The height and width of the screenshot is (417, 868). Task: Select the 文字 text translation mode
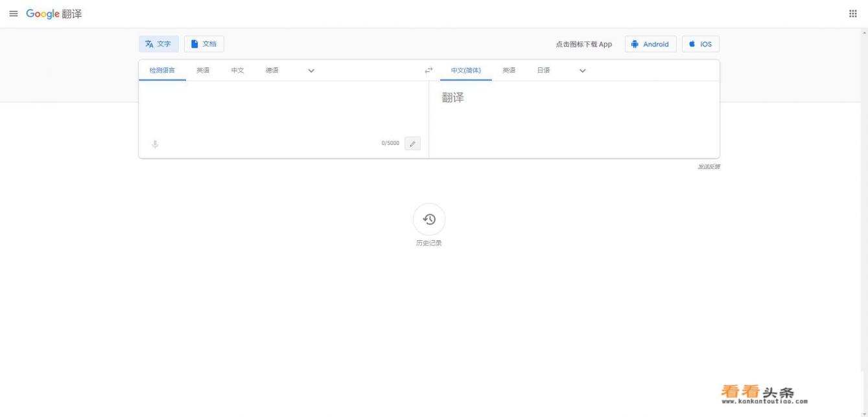(x=159, y=44)
